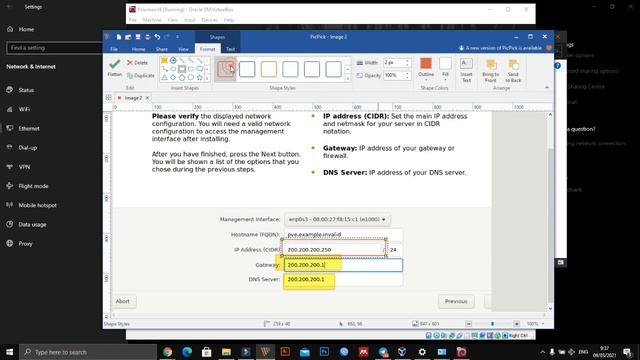Switch to the Home ribbon tab
Viewport: 640px width, 360px height.
pos(138,49)
